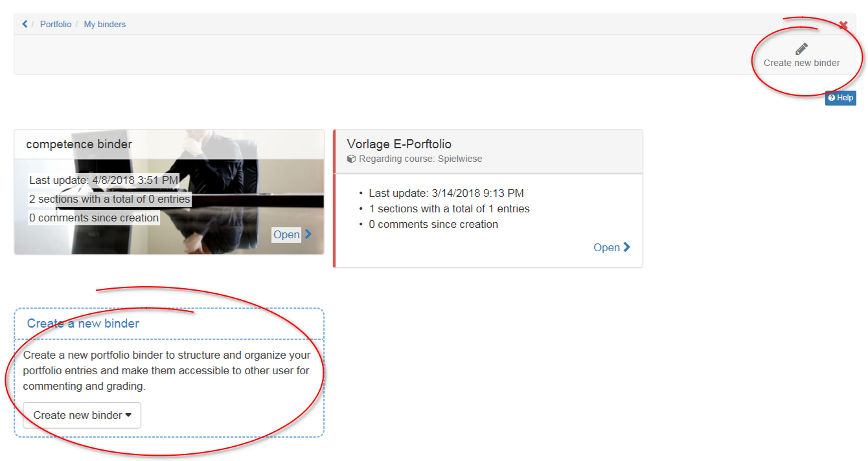Click the chevron next to Vorlage E-Porftolio Open
The image size is (868, 461).
coord(627,247)
